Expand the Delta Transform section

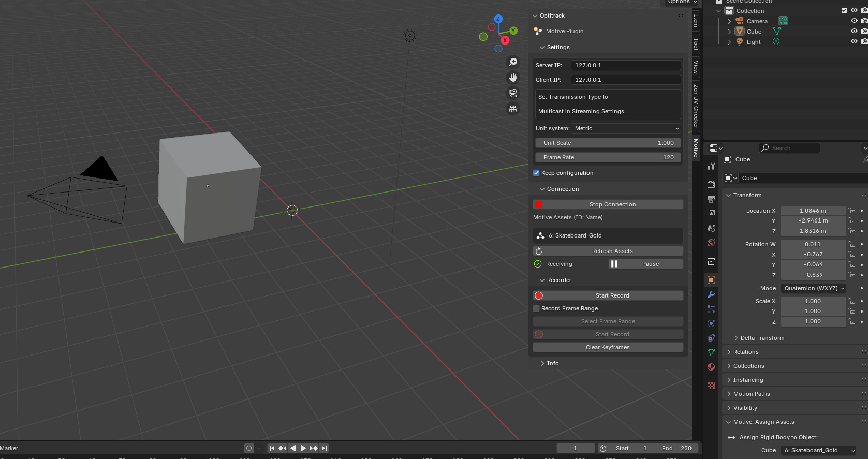pyautogui.click(x=762, y=338)
